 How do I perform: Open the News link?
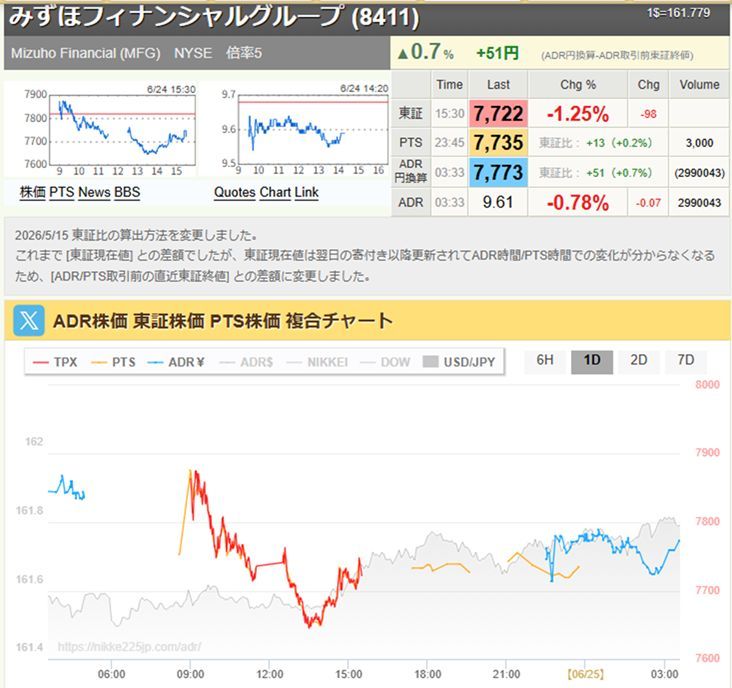(94, 192)
